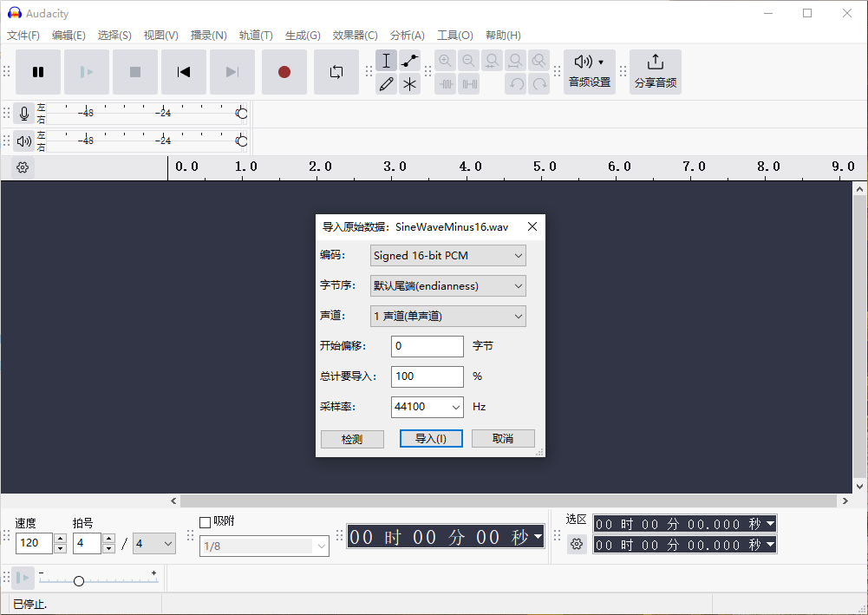Click the Zoom In icon
This screenshot has height=615, width=868.
(446, 61)
